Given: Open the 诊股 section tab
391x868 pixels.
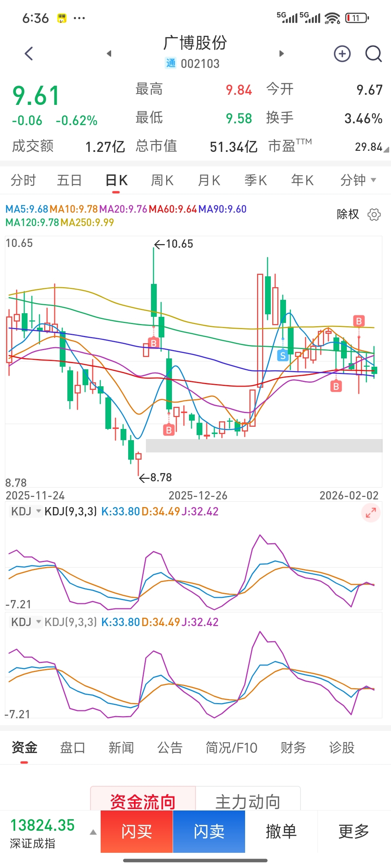Looking at the screenshot, I should click(x=342, y=748).
